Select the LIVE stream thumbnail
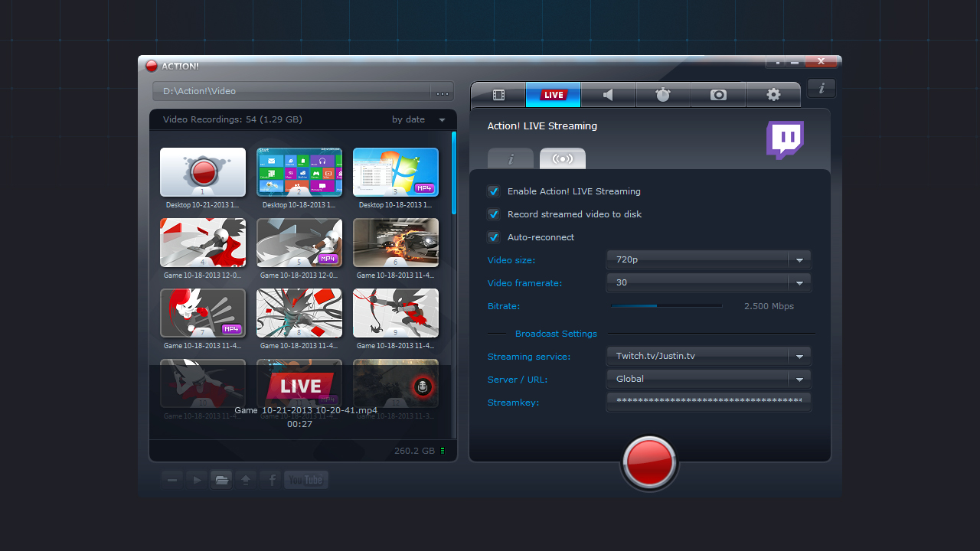 [x=299, y=383]
